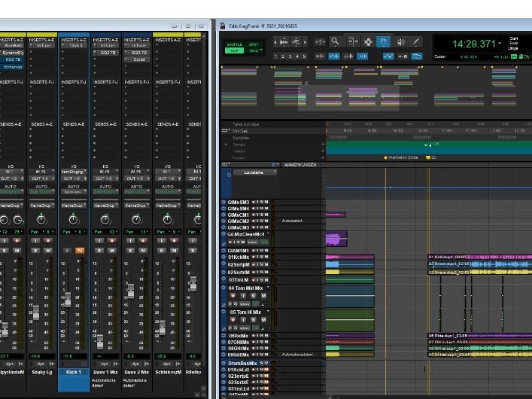
Task: Select the Grabber hand tool
Action: pos(384,42)
